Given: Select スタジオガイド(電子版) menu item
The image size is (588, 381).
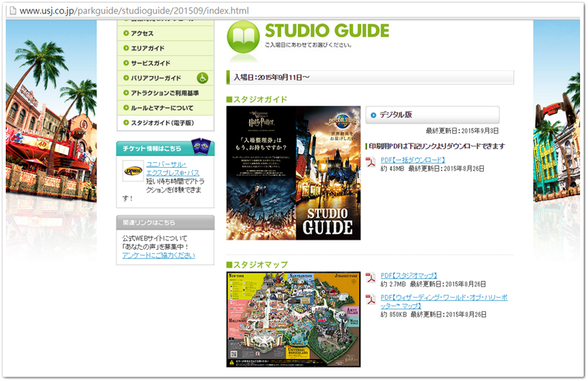Looking at the screenshot, I should [x=165, y=123].
